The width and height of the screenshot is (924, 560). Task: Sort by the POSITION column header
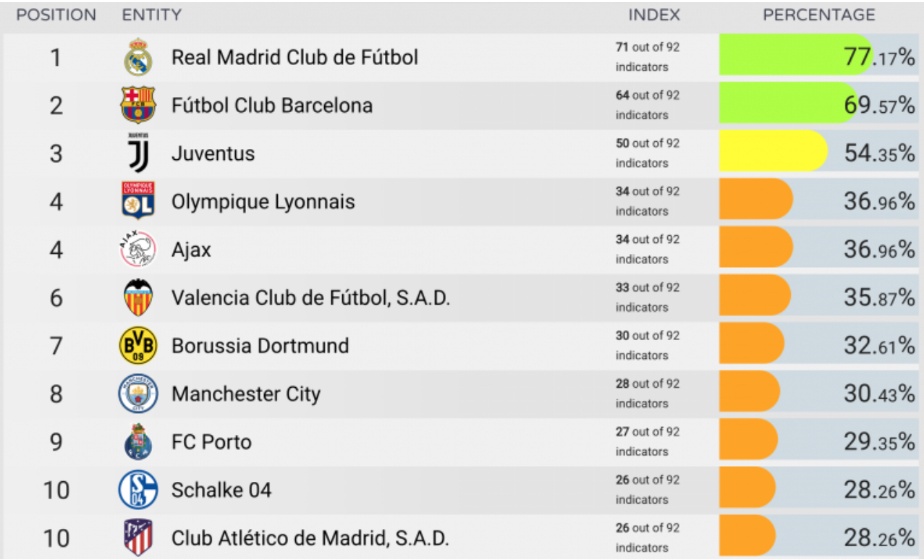click(56, 15)
